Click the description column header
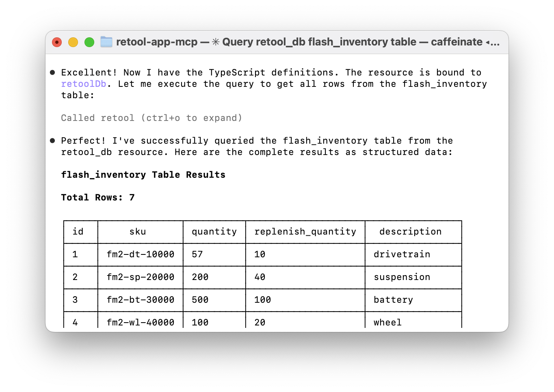 [410, 232]
